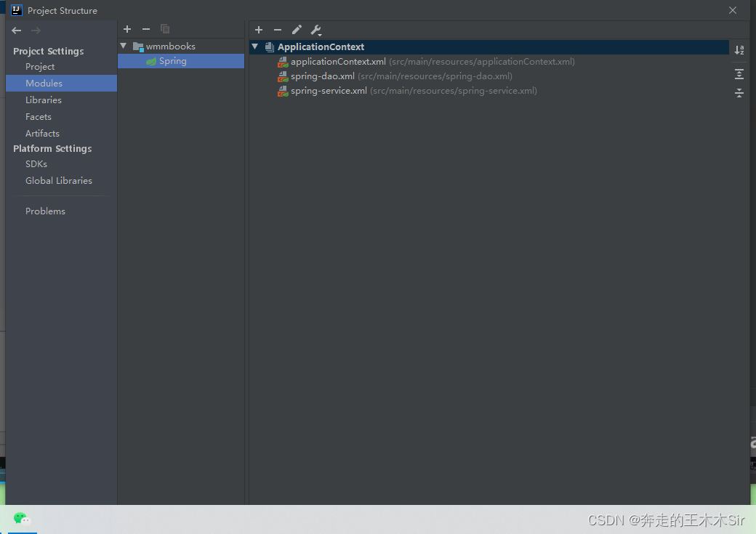The width and height of the screenshot is (756, 534).
Task: Click the IntelliJ logo in title bar
Action: (17, 10)
